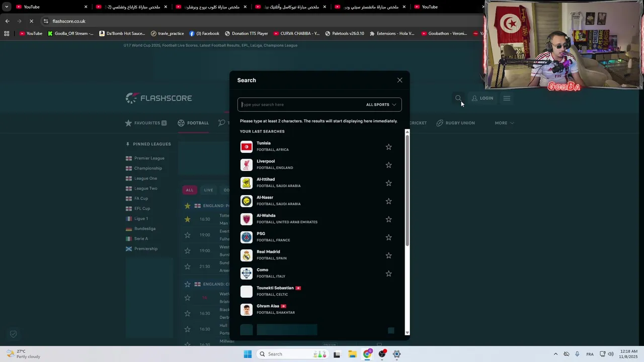This screenshot has height=362, width=644.
Task: Favourite Liverpool with its star
Action: pos(388,165)
